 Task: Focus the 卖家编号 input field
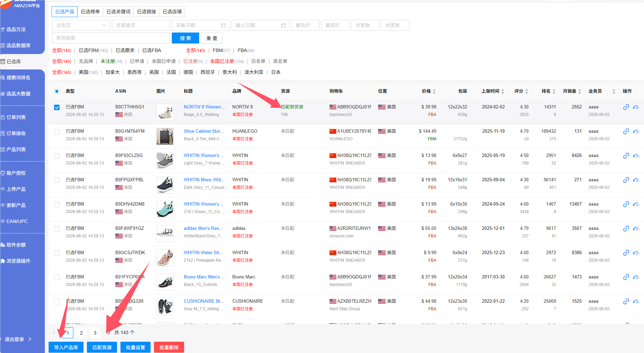pyautogui.click(x=141, y=25)
